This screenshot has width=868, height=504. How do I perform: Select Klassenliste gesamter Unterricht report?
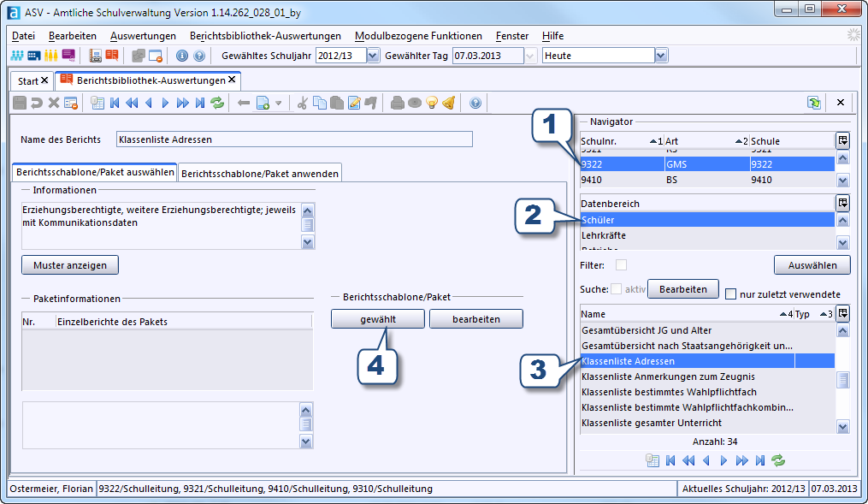(707, 423)
